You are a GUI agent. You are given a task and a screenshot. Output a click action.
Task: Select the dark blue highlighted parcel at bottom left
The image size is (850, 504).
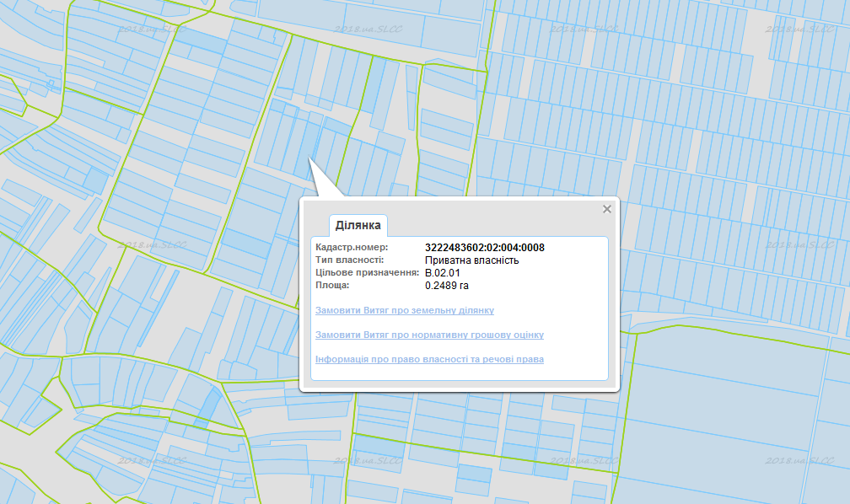[x=207, y=409]
